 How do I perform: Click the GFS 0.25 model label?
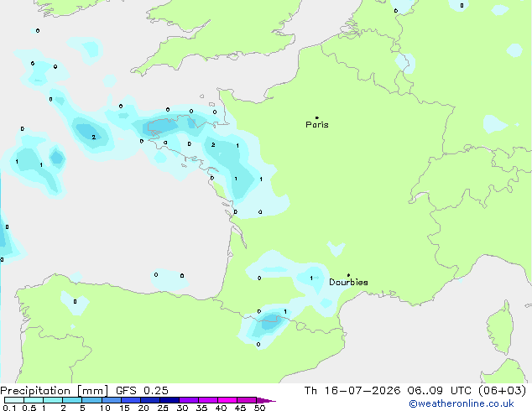(x=142, y=391)
